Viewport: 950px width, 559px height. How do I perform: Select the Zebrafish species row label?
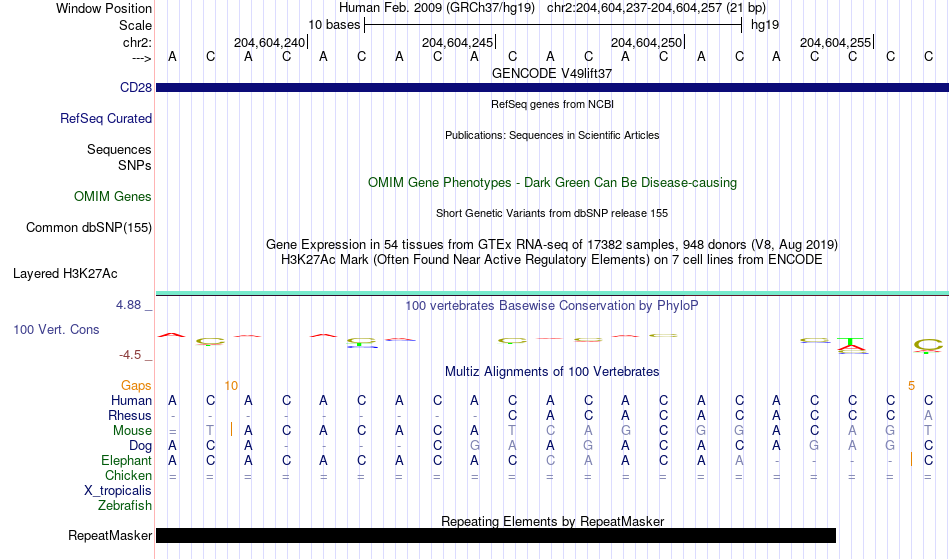pyautogui.click(x=125, y=506)
